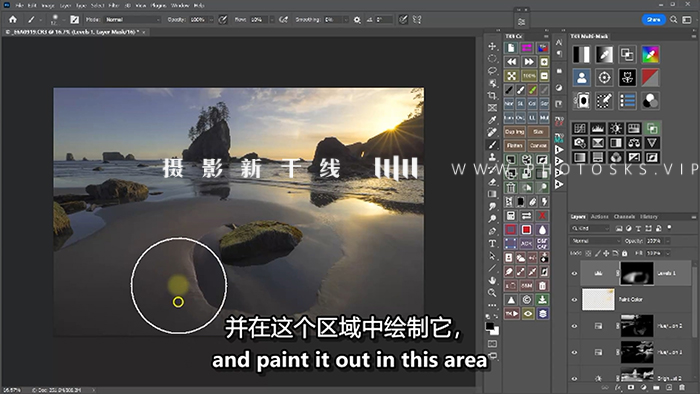This screenshot has height=394, width=700.
Task: Click the Multi-Mask flower icon
Action: tap(627, 78)
